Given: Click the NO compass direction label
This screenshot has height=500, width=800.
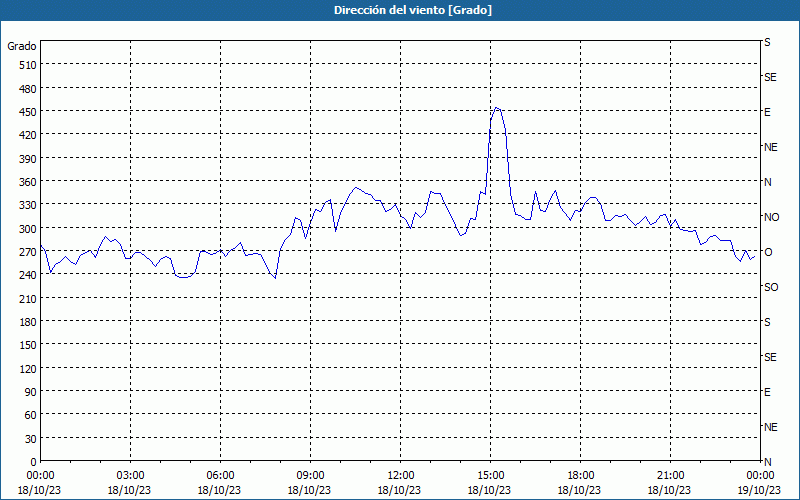Looking at the screenshot, I should 771,217.
